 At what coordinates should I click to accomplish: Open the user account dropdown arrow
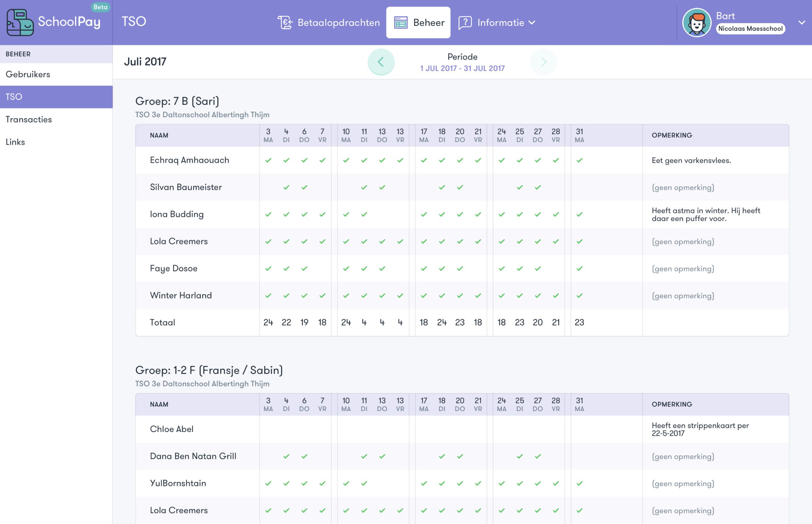tap(802, 23)
